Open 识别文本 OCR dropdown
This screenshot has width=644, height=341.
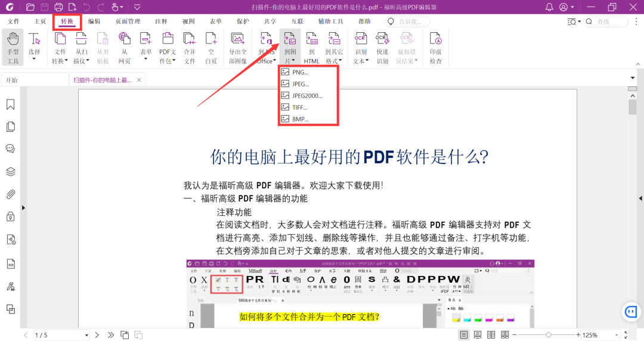pyautogui.click(x=361, y=48)
